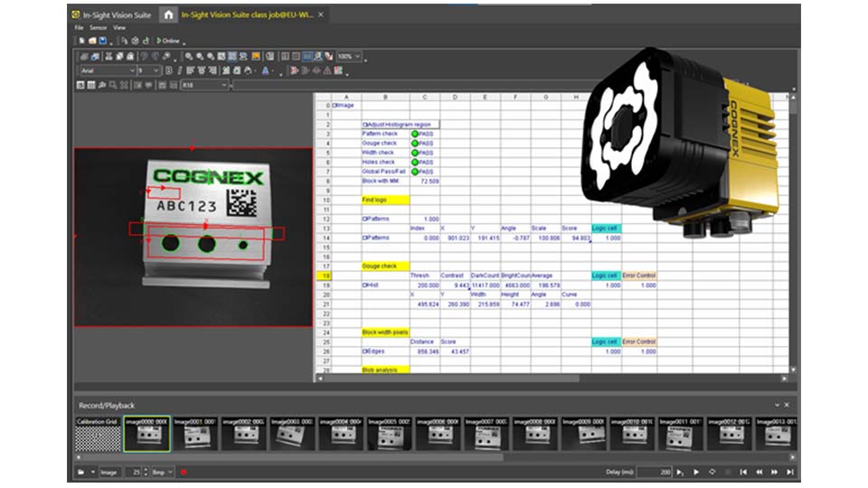Toggle bold formatting button
This screenshot has height=488, width=868.
169,70
